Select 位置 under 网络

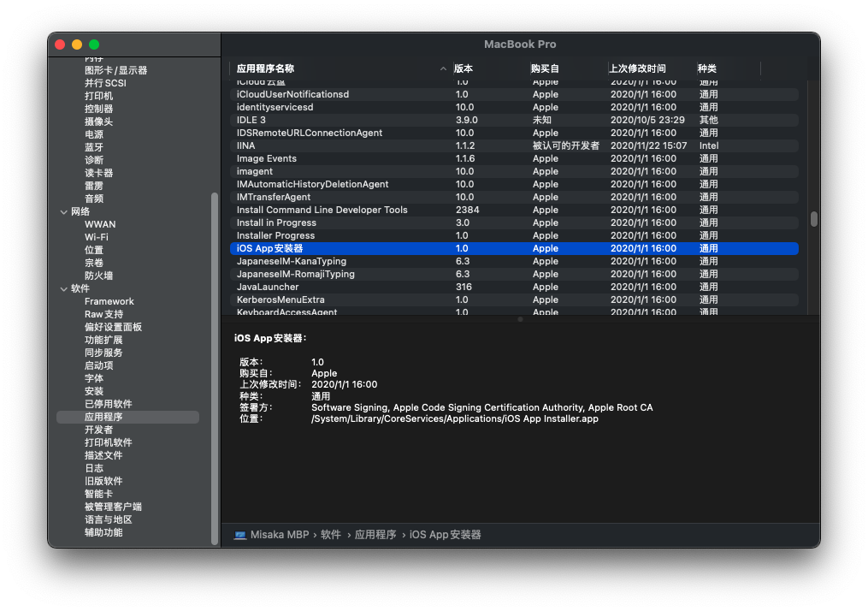[x=93, y=250]
